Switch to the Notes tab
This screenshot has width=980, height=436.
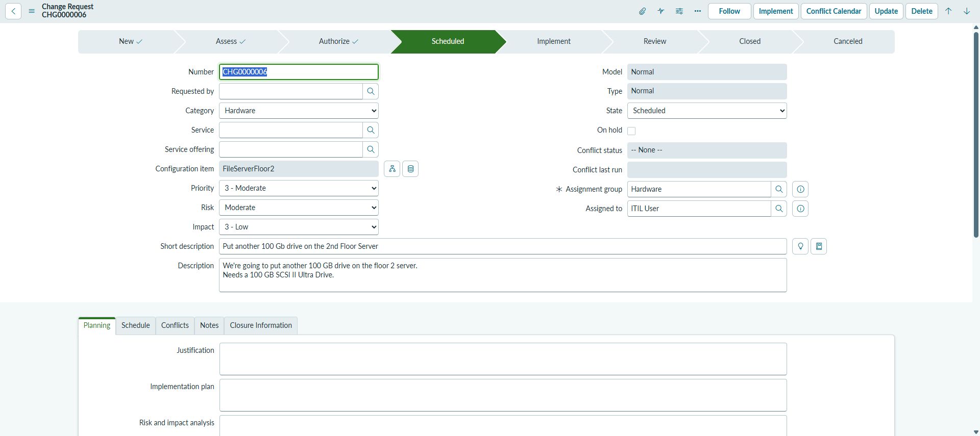(209, 325)
